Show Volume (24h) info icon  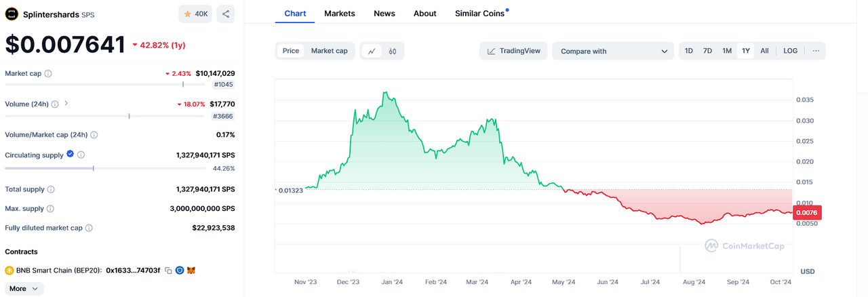click(55, 104)
